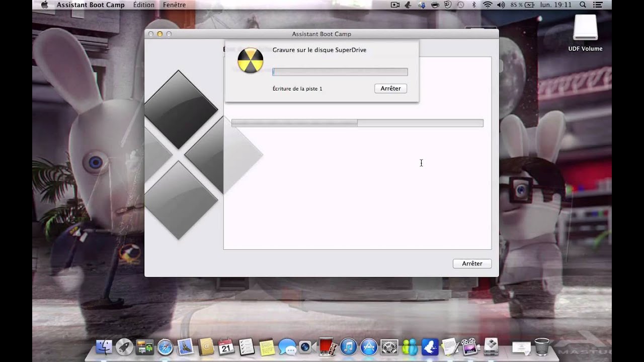Open Spotlight magnifying glass search
Screen dimensions: 644x362
[x=583, y=5]
